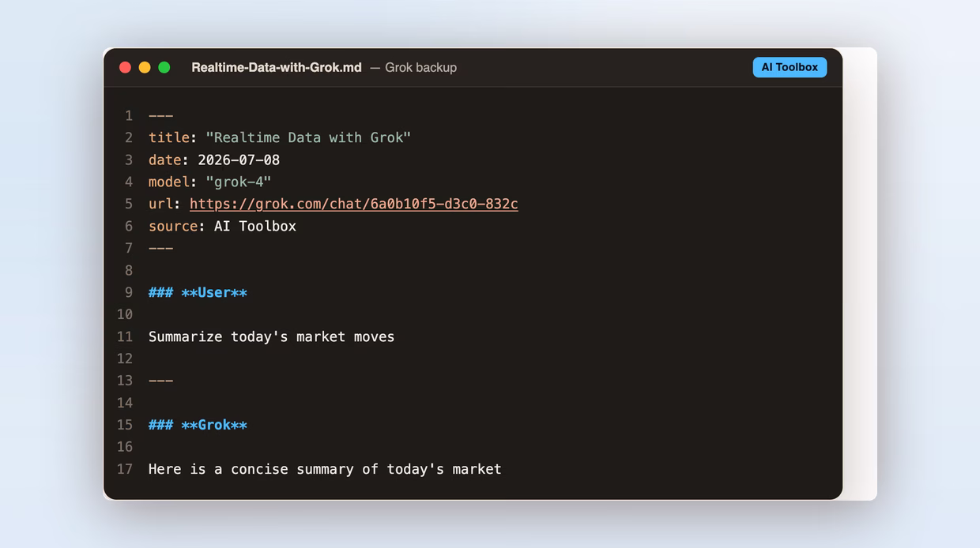Click the Here is a concise summary line

(x=325, y=469)
